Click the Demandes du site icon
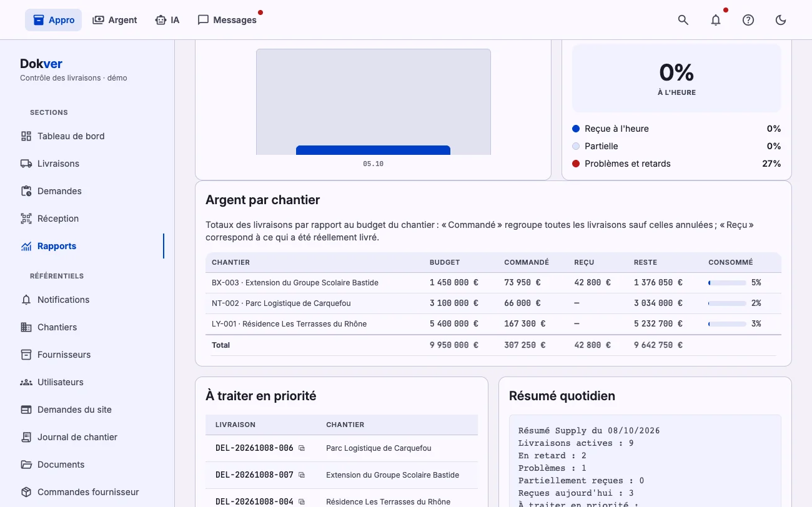812x507 pixels. 26,410
